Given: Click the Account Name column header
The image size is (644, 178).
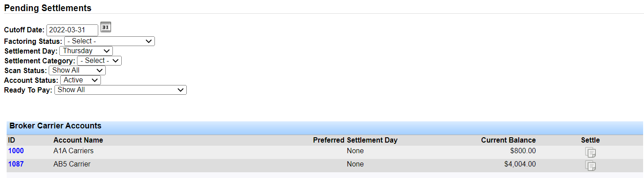Looking at the screenshot, I should click(x=78, y=140).
